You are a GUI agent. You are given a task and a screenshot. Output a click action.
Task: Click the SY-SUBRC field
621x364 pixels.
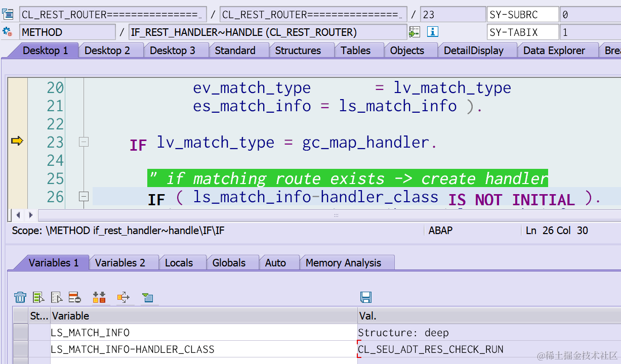523,14
